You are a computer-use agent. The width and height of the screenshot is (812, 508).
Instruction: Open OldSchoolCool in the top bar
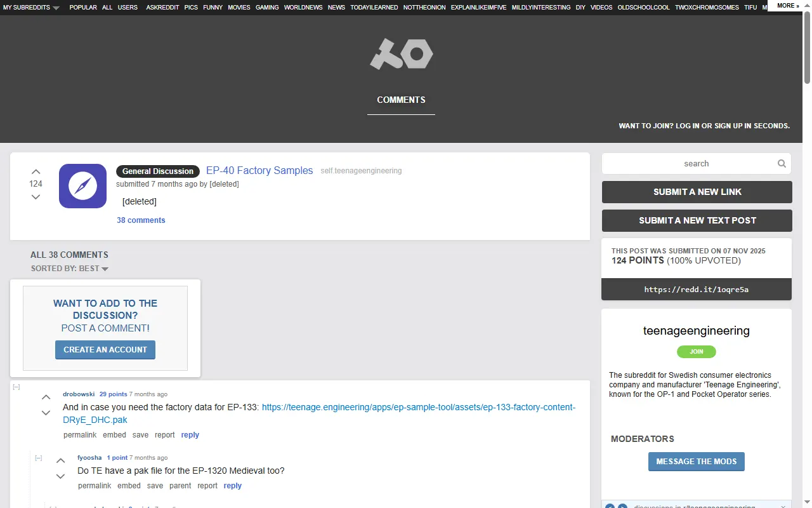(643, 8)
